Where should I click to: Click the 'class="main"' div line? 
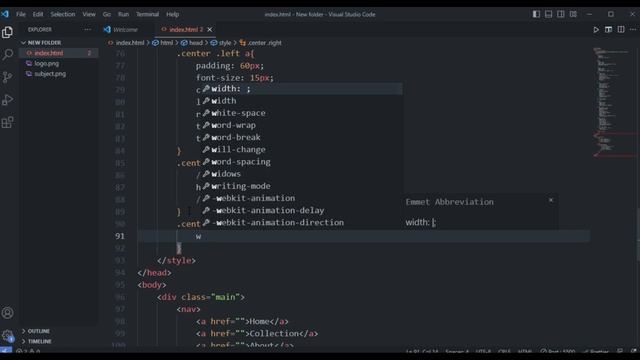pyautogui.click(x=200, y=297)
